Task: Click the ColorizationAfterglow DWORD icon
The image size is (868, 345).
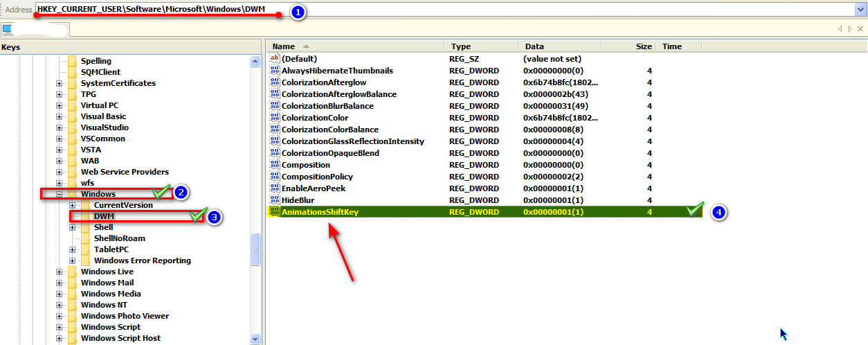Action: click(274, 82)
